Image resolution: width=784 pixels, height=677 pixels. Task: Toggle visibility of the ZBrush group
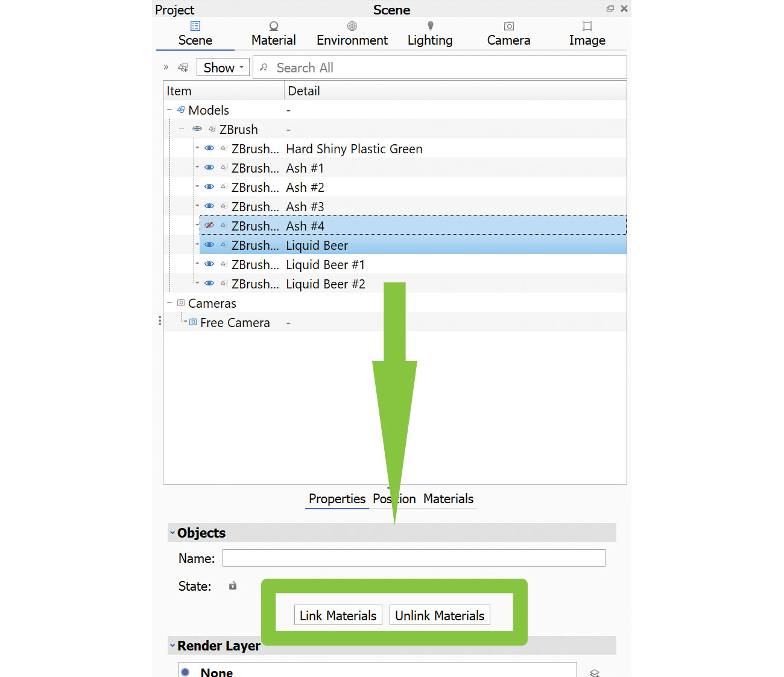click(x=197, y=129)
